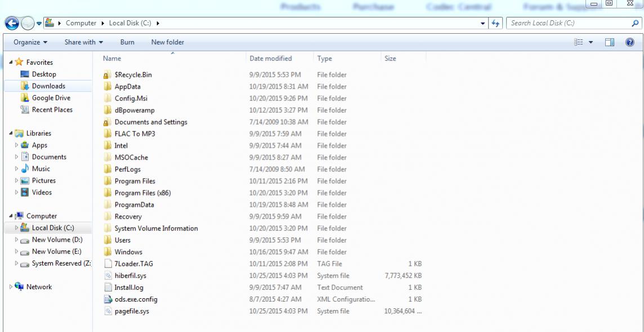Open the Organize dropdown menu

(30, 42)
